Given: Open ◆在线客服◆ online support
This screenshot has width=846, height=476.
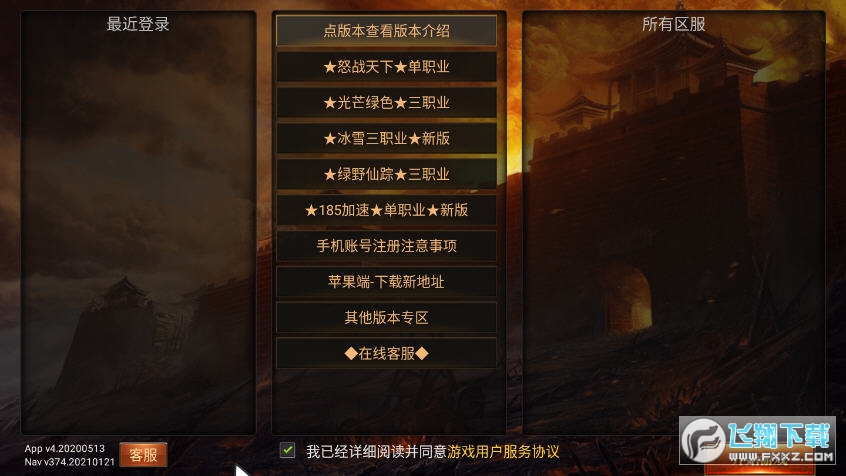Looking at the screenshot, I should click(386, 353).
